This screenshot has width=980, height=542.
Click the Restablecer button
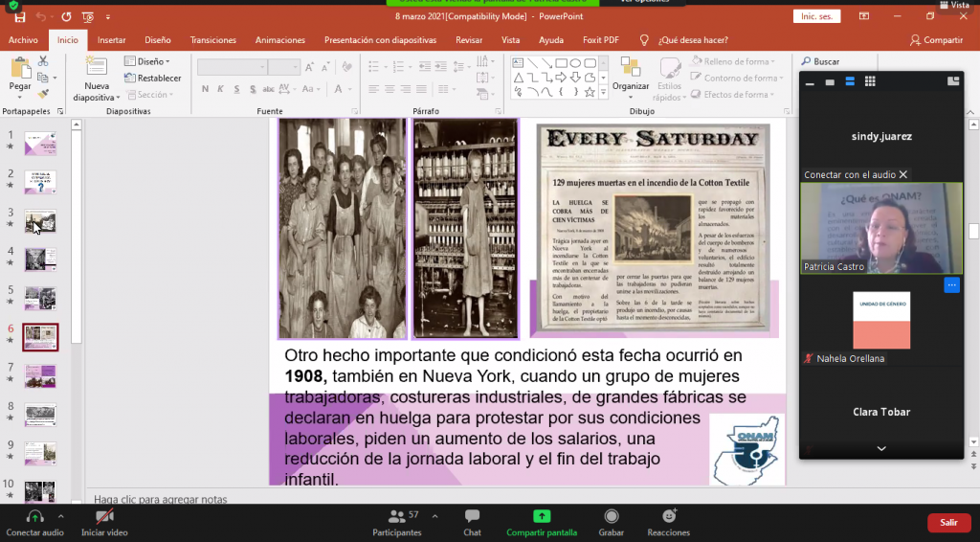pyautogui.click(x=152, y=79)
